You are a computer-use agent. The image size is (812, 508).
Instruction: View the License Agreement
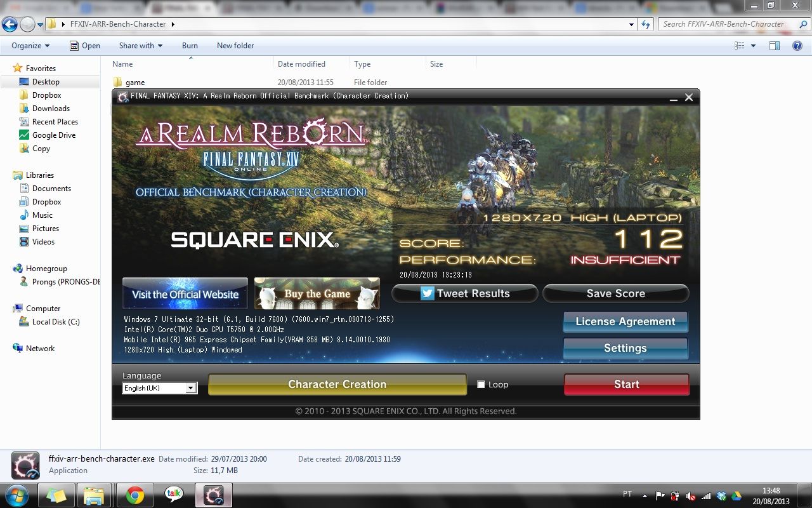(x=625, y=321)
